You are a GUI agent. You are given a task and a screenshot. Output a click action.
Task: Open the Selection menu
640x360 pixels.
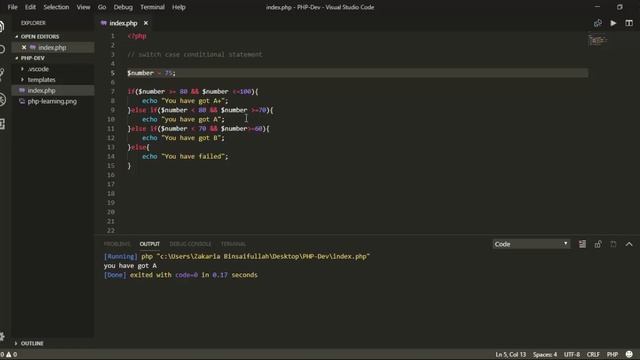56,7
